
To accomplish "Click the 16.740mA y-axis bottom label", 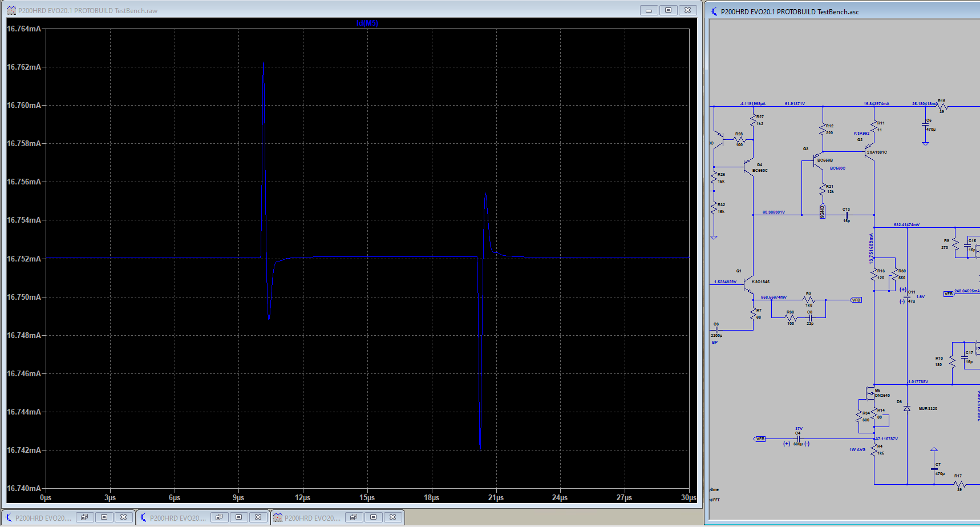I will (24, 488).
